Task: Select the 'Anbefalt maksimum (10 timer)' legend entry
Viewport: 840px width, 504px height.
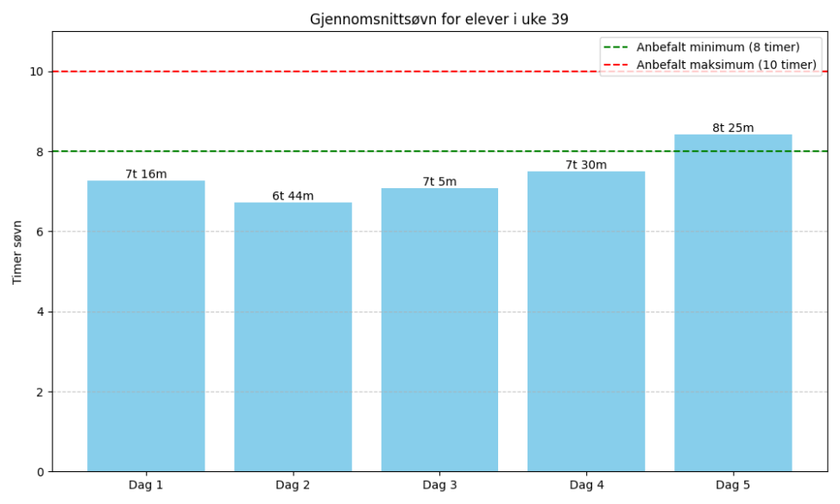Action: [726, 65]
